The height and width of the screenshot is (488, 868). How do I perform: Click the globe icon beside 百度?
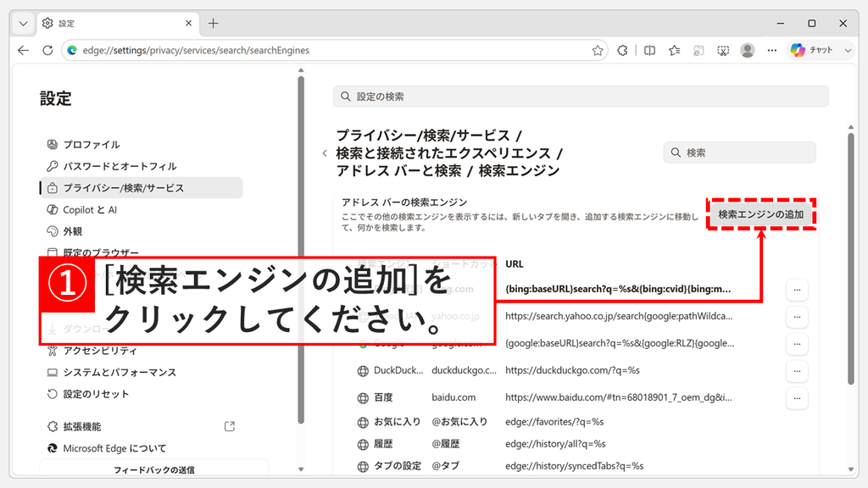click(x=363, y=398)
